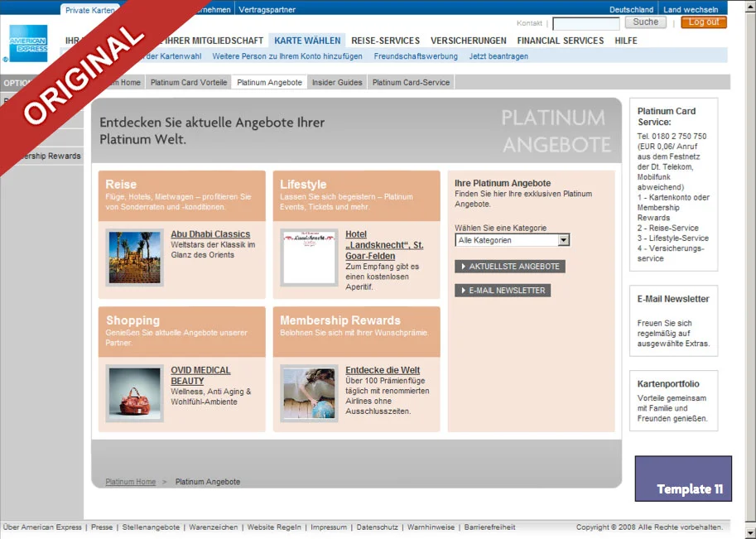Open the Hotel Landsknecht St. Goar-Felden link
Image resolution: width=756 pixels, height=539 pixels.
tap(384, 245)
